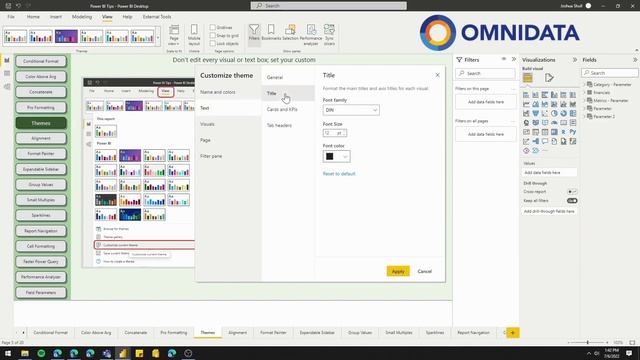The width and height of the screenshot is (640, 360).
Task: Open Spotify from the taskbar
Action: pyautogui.click(x=41, y=353)
